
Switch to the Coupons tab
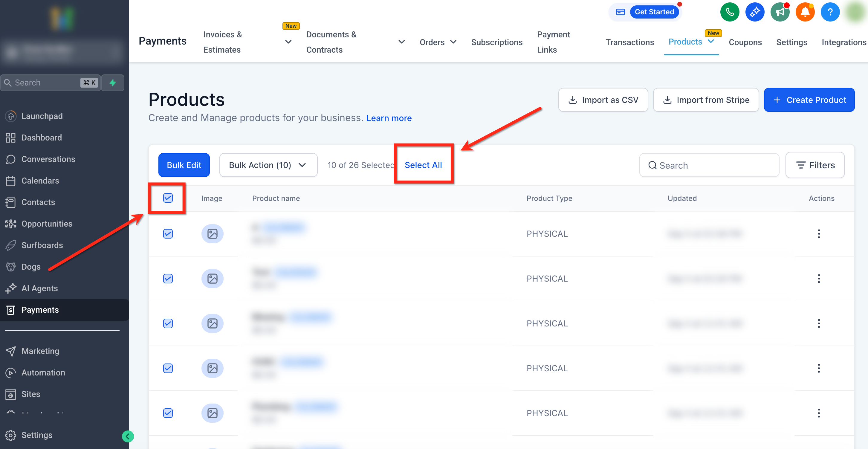pos(745,42)
